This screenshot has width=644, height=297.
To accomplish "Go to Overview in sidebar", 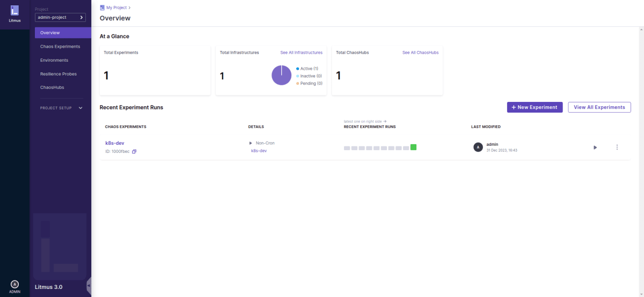I will click(63, 33).
